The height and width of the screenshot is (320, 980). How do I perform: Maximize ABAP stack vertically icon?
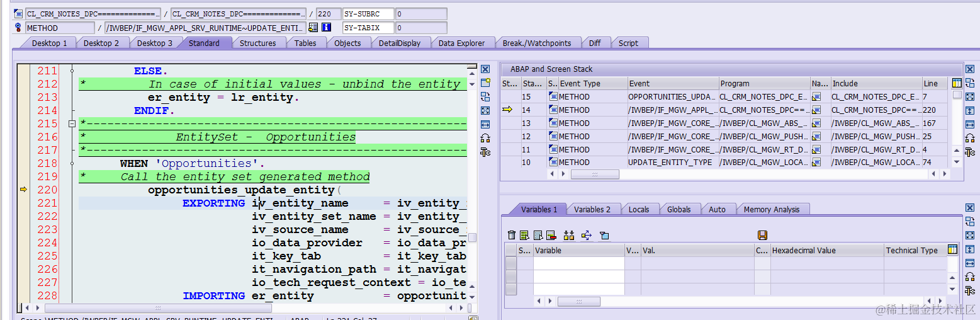(x=970, y=110)
